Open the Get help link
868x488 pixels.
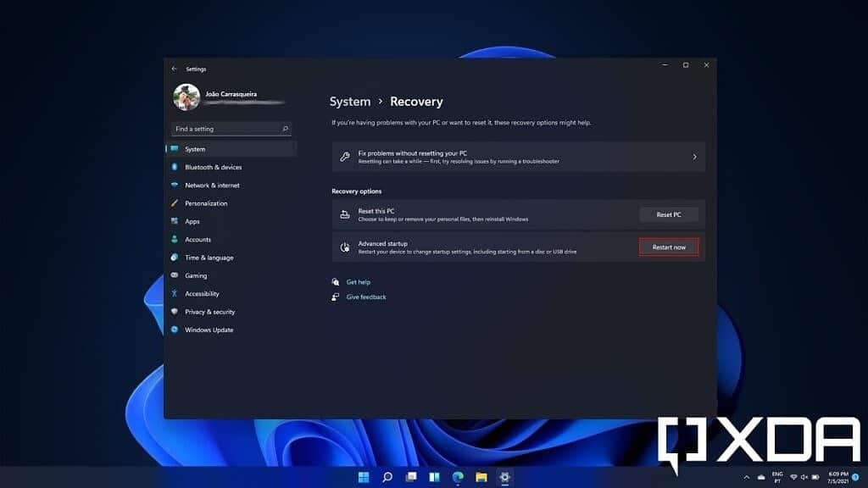(359, 282)
